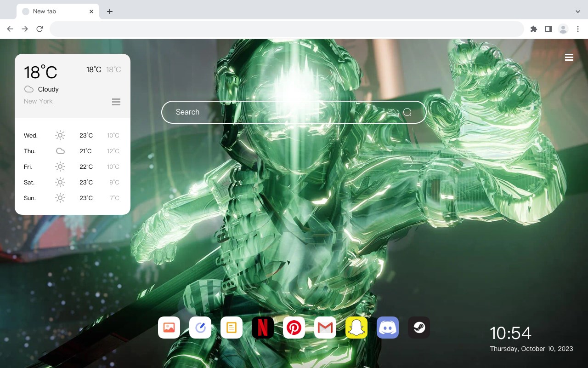
Task: Click the Search input field
Action: (294, 112)
